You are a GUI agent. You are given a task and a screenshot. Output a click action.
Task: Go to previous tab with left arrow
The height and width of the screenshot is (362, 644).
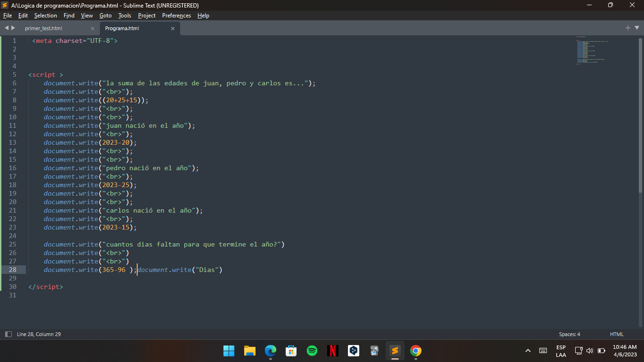[x=7, y=28]
